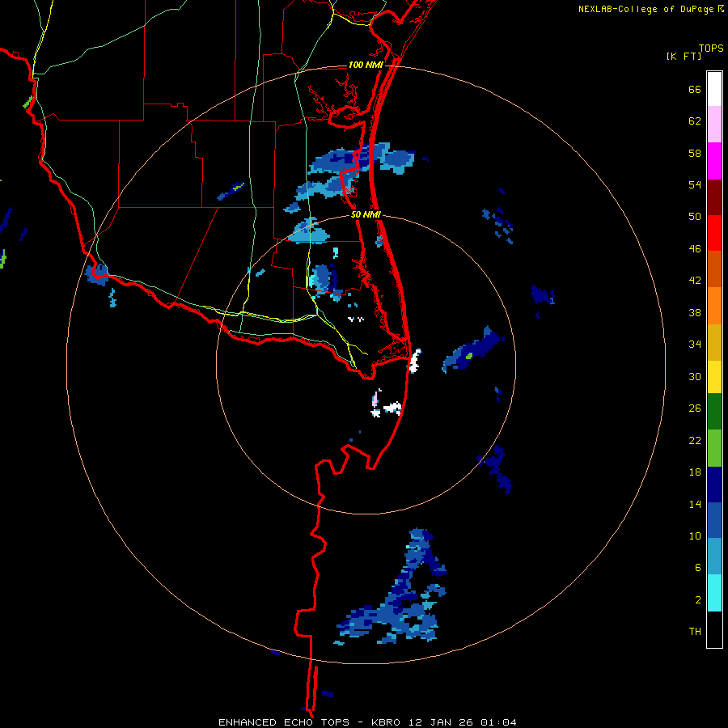Click the 'ENHANCED ECHO TOPS' product caption
728x728 pixels.
(284, 722)
